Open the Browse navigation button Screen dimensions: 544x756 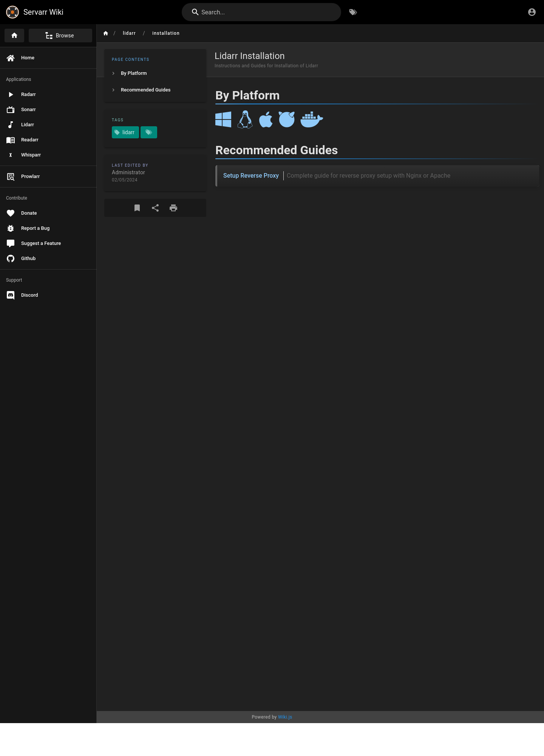(60, 36)
